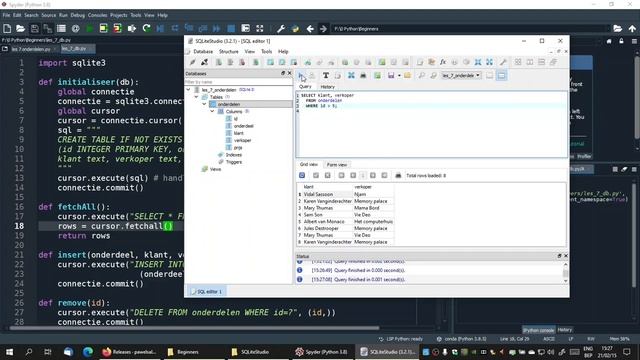The width and height of the screenshot is (640, 360).
Task: Open Microsoft Edge from the taskbar
Action: pos(88,352)
